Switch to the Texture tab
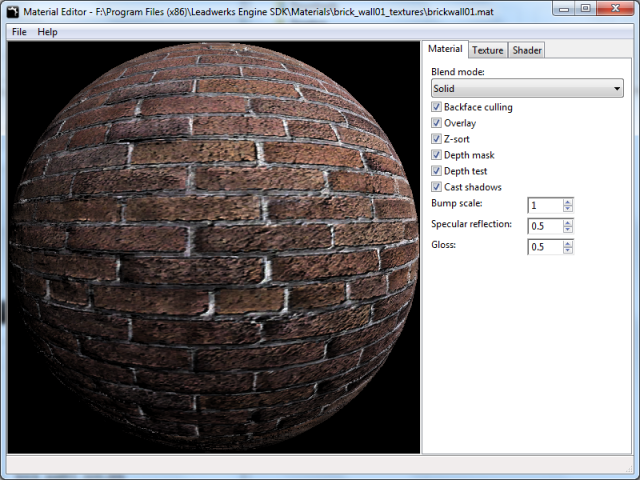This screenshot has height=480, width=640. (487, 50)
